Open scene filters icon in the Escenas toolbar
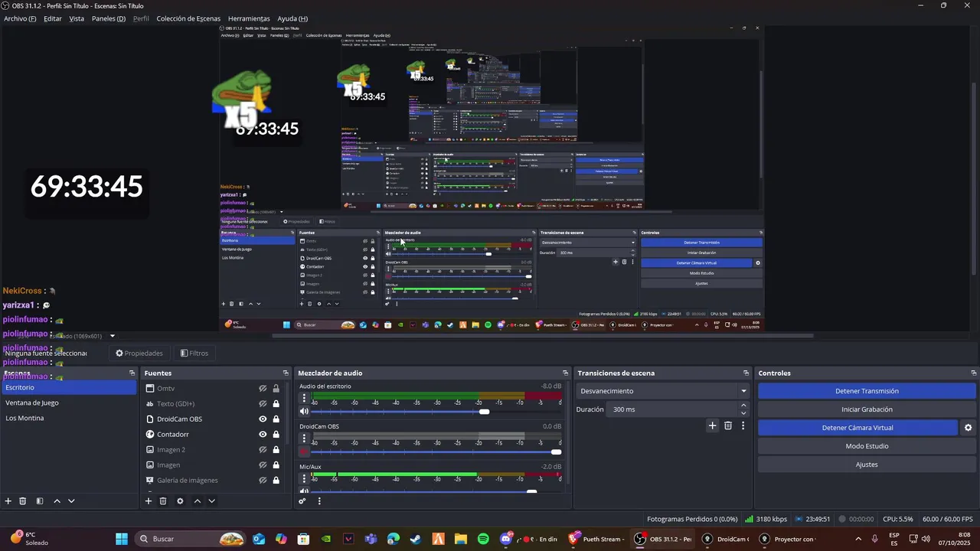This screenshot has height=551, width=980. pyautogui.click(x=40, y=501)
